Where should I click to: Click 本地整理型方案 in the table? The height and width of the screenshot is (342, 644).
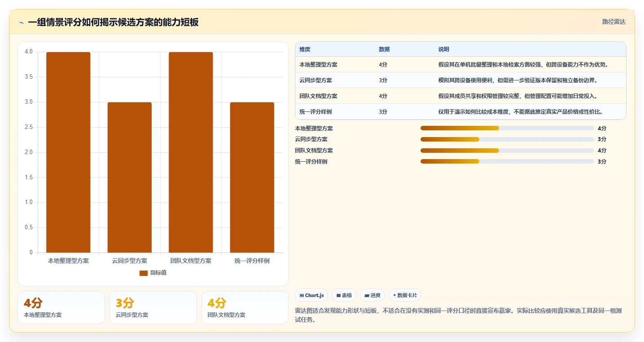click(318, 65)
